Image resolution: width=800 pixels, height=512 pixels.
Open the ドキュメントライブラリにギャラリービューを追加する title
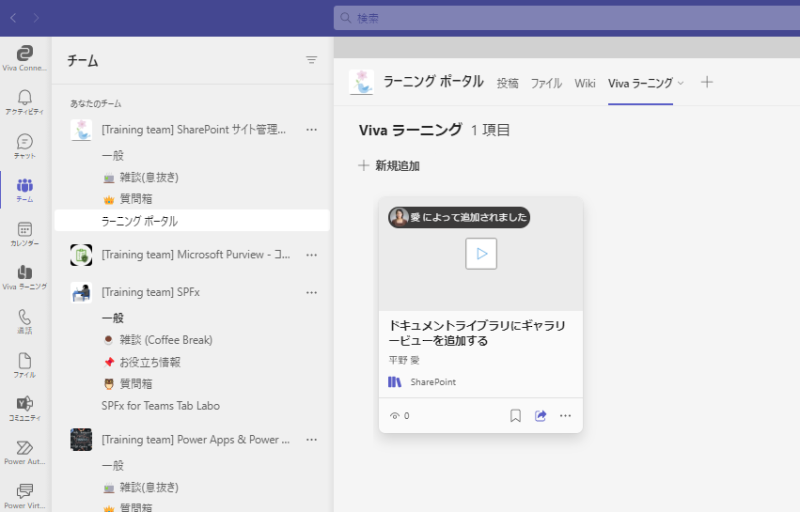tap(477, 332)
